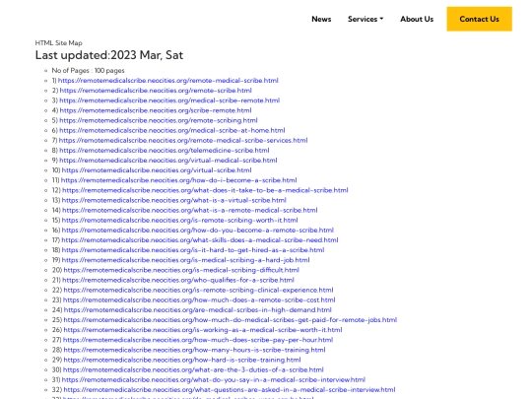Click the 'HTML Site Map' label
The height and width of the screenshot is (399, 532).
coord(59,42)
